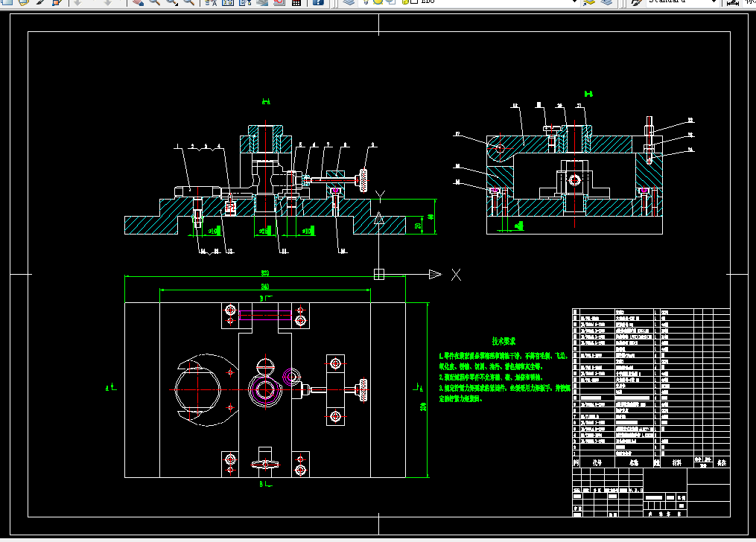The width and height of the screenshot is (756, 542).
Task: Click the greyed Undo arrow
Action: point(77,2)
